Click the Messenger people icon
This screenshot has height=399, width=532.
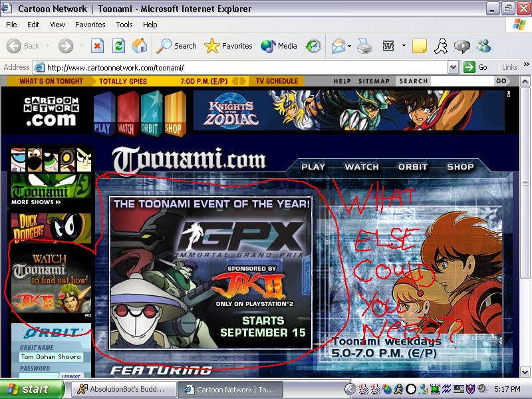(483, 46)
